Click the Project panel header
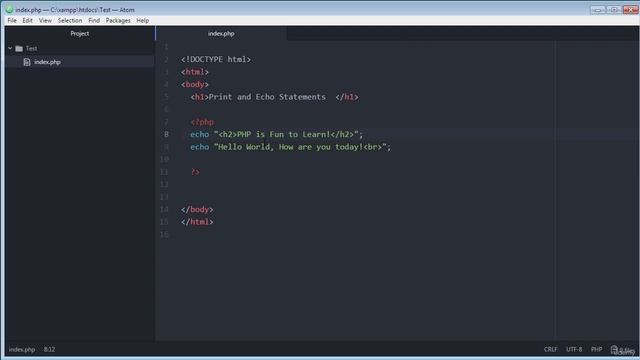Viewport: 640px width, 360px height. (80, 33)
